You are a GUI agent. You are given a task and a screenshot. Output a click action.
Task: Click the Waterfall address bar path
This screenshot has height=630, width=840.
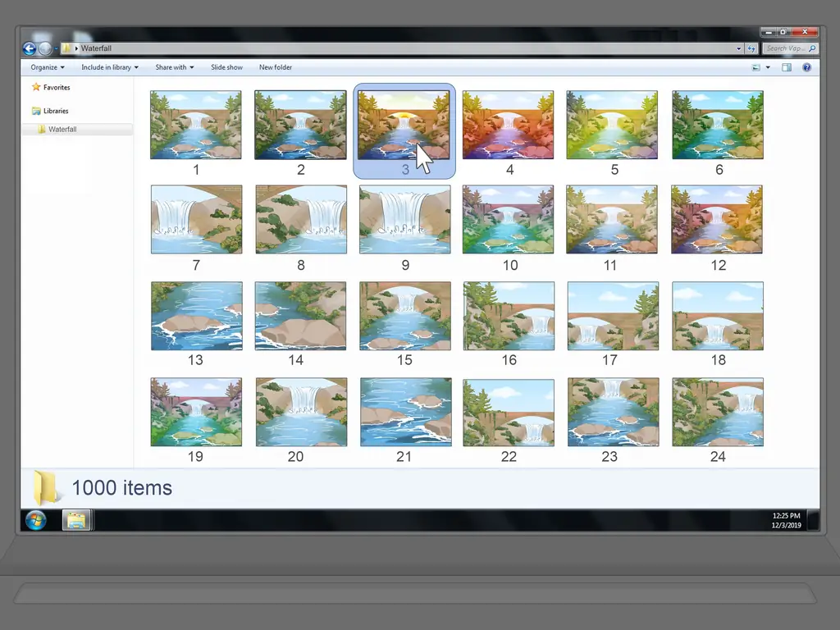pyautogui.click(x=96, y=48)
